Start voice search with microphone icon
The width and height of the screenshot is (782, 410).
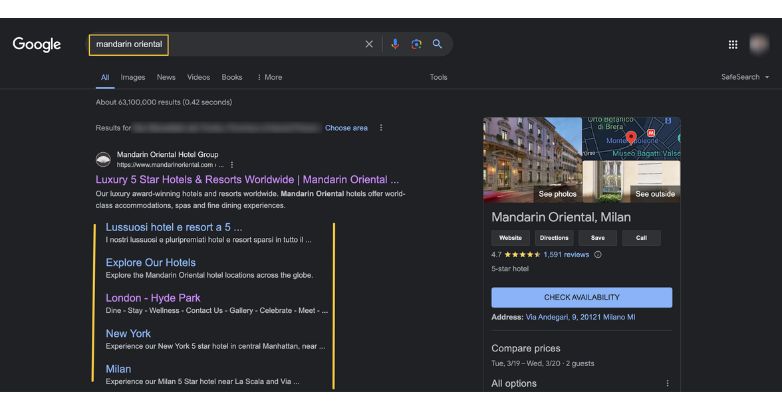pyautogui.click(x=395, y=44)
